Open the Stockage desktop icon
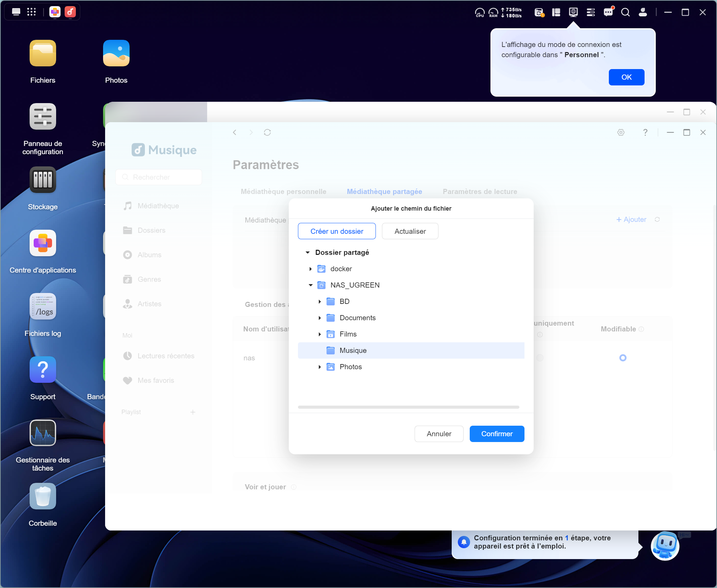The width and height of the screenshot is (717, 588). [x=43, y=180]
